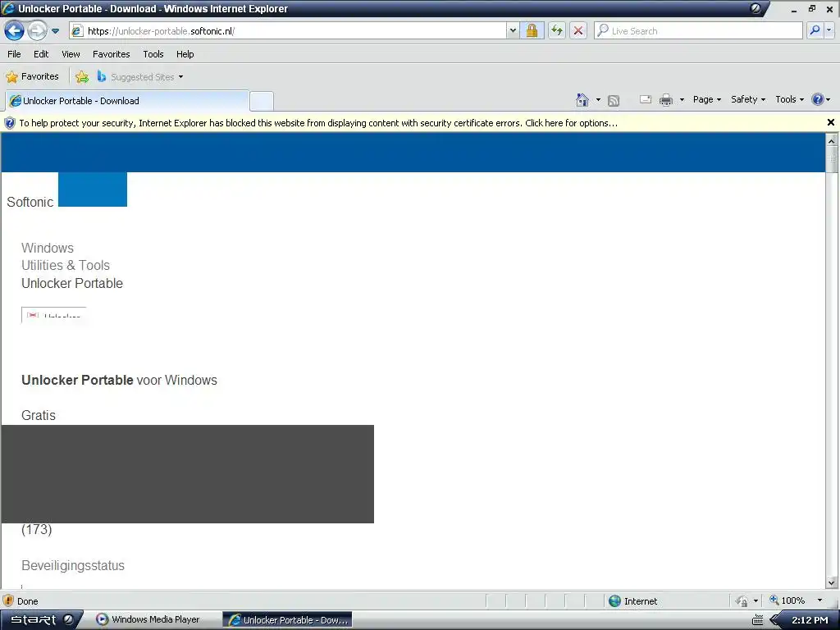
Task: Click the Gratis label
Action: pos(39,415)
